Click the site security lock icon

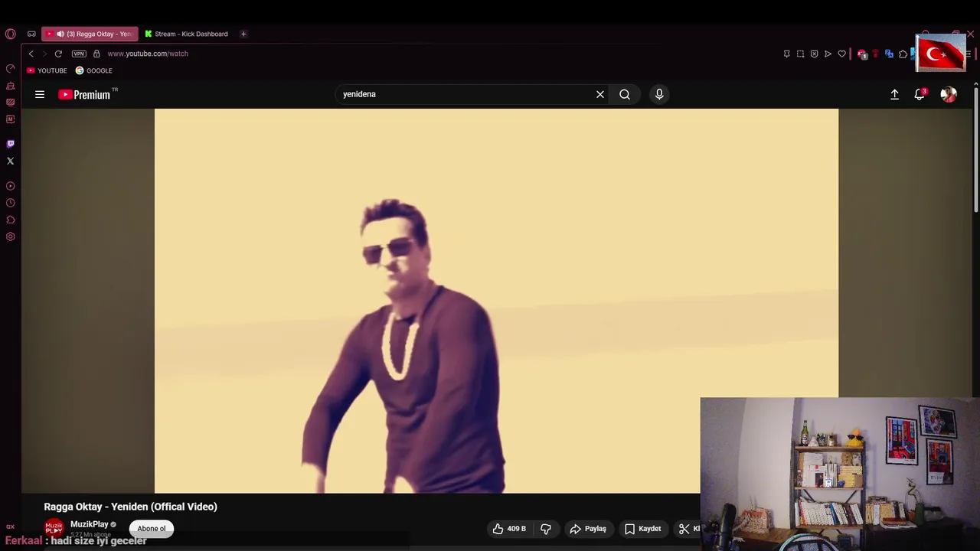(x=96, y=54)
